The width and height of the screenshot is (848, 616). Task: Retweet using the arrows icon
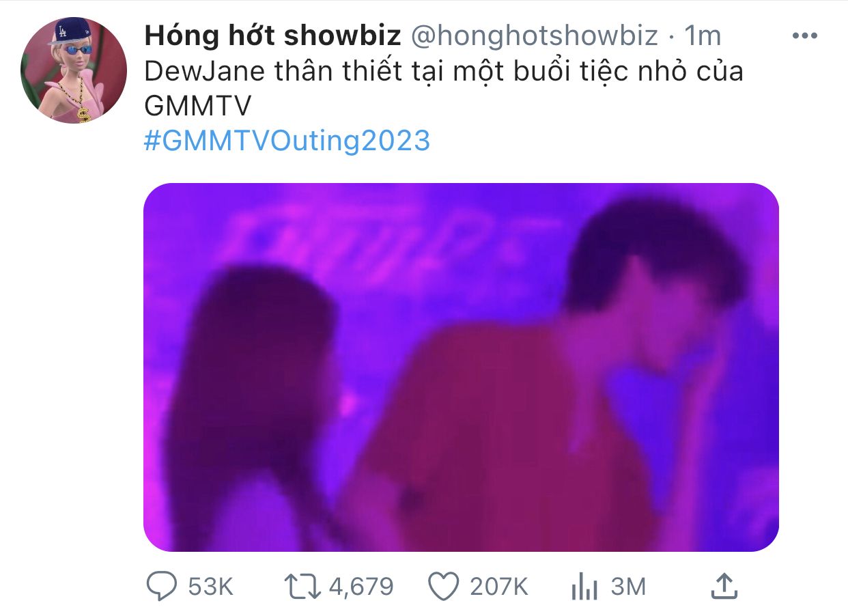(x=301, y=586)
